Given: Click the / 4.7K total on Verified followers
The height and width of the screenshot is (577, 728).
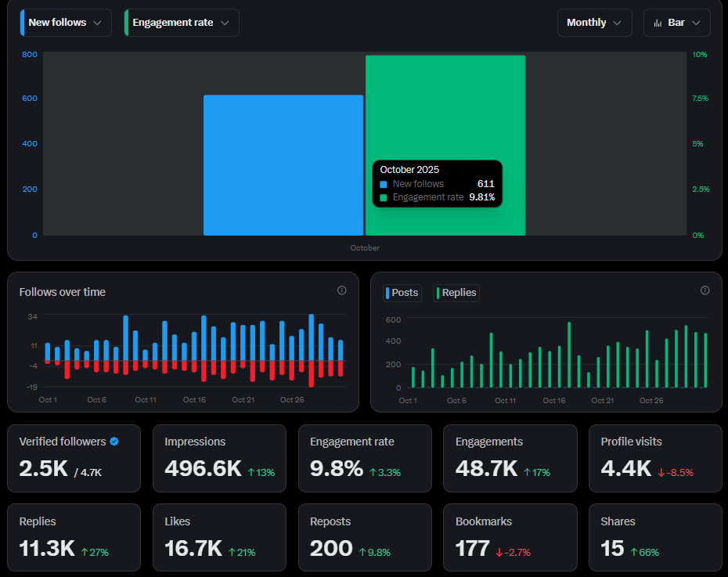Looking at the screenshot, I should coord(88,473).
